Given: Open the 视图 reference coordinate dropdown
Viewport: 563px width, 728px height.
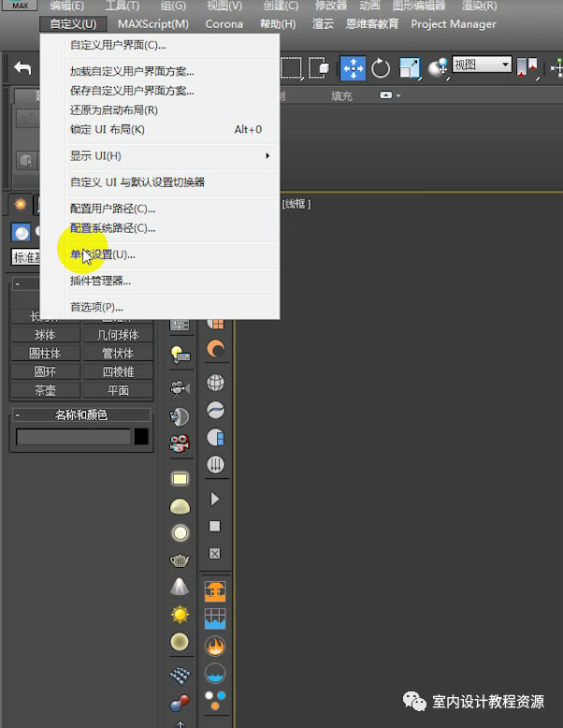Looking at the screenshot, I should (x=482, y=64).
